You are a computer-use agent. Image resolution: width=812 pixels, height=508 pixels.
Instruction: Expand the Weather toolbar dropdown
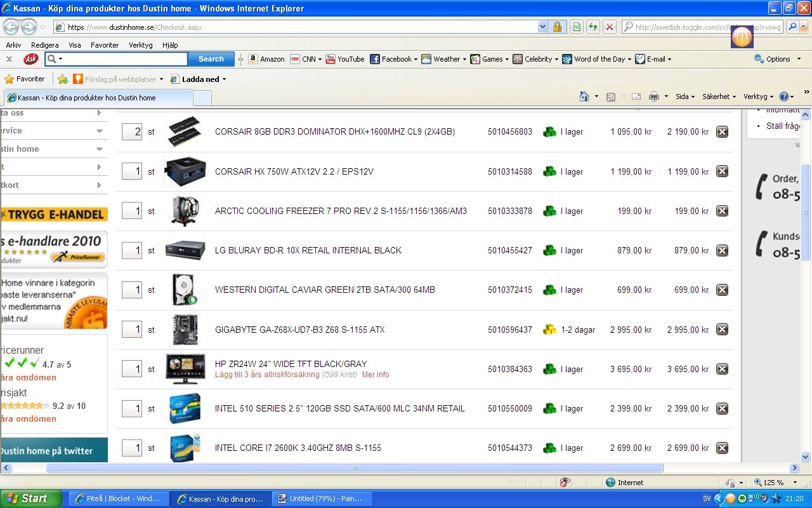464,59
